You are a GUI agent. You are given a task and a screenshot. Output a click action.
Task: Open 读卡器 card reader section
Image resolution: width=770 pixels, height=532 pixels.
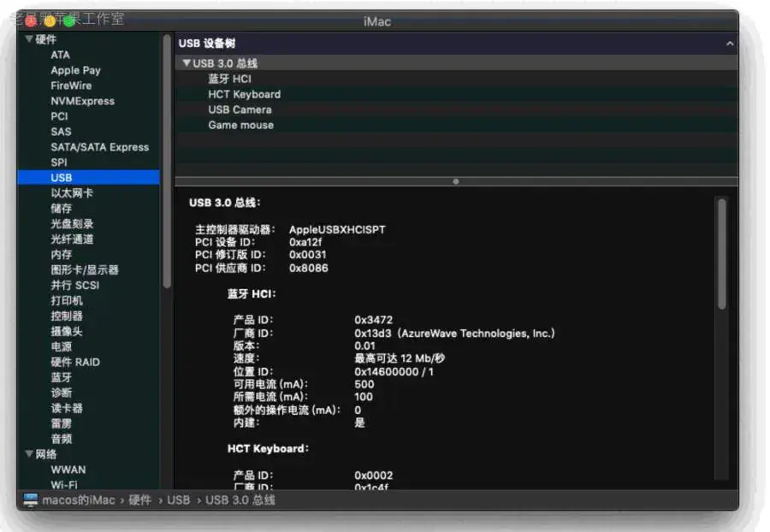coord(67,408)
